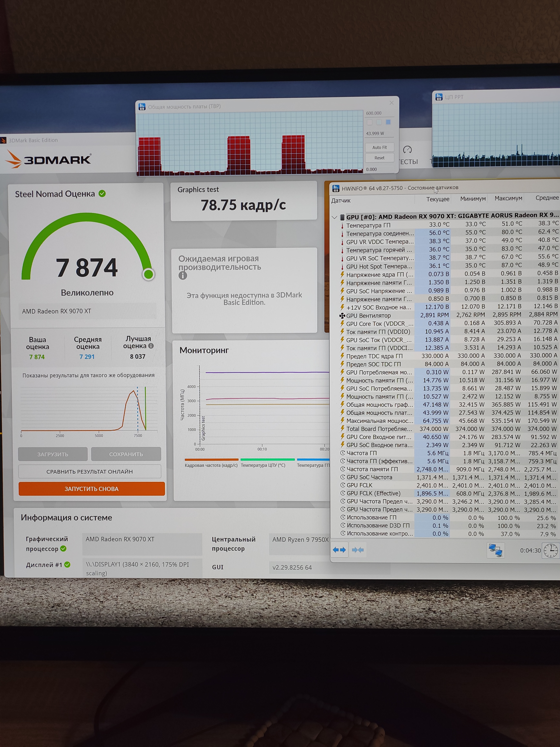Open HWiNFO network remote monitoring icon

496,550
